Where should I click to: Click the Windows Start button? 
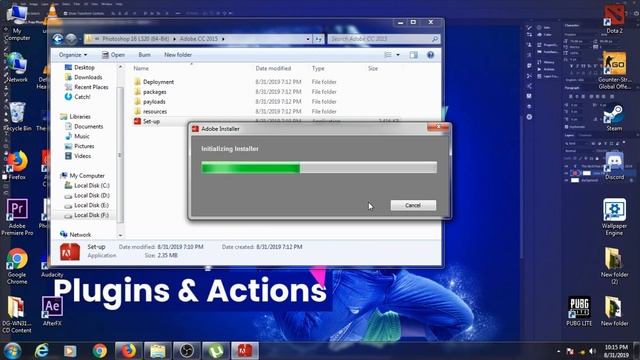(12, 351)
